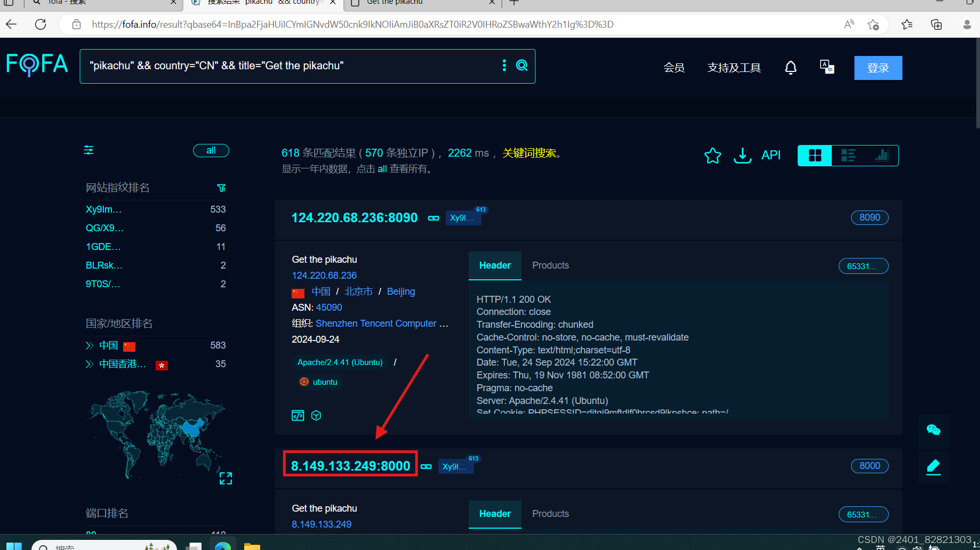The height and width of the screenshot is (550, 980).
Task: Open the WeChat floating button
Action: (934, 430)
